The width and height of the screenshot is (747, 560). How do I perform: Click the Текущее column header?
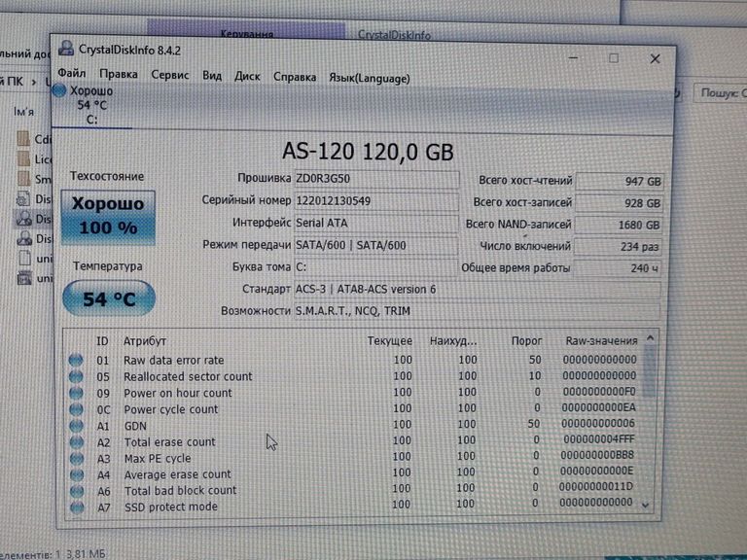click(390, 341)
